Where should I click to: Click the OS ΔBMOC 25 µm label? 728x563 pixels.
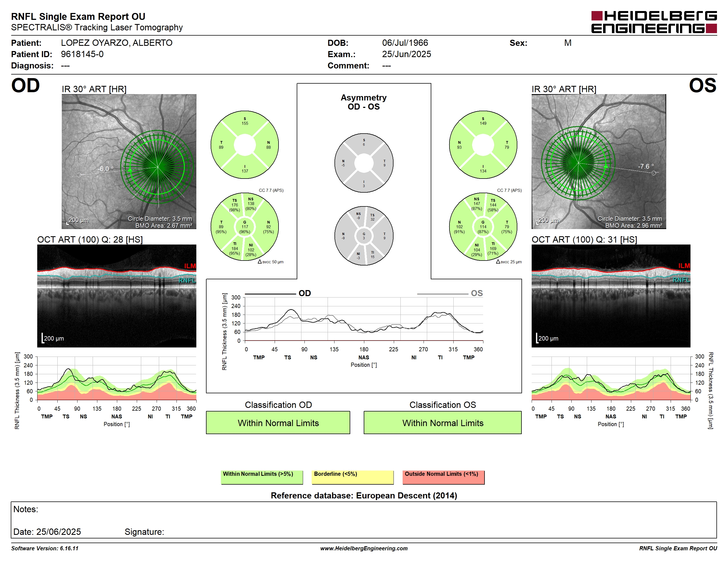[x=509, y=262]
